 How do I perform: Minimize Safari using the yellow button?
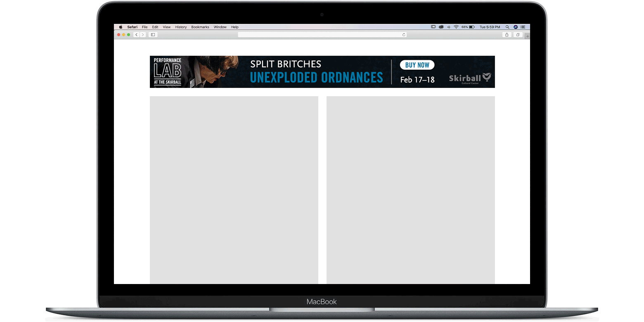pyautogui.click(x=124, y=35)
